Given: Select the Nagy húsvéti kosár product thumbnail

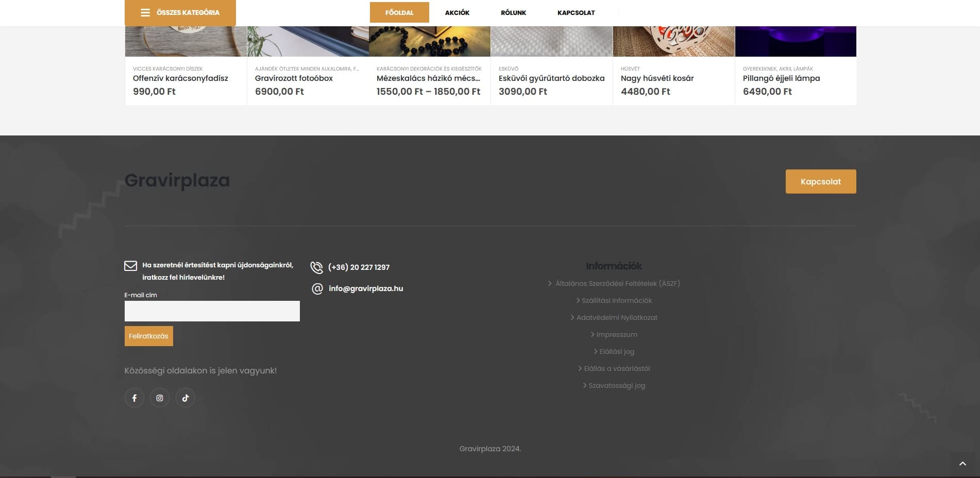Looking at the screenshot, I should pos(673,41).
